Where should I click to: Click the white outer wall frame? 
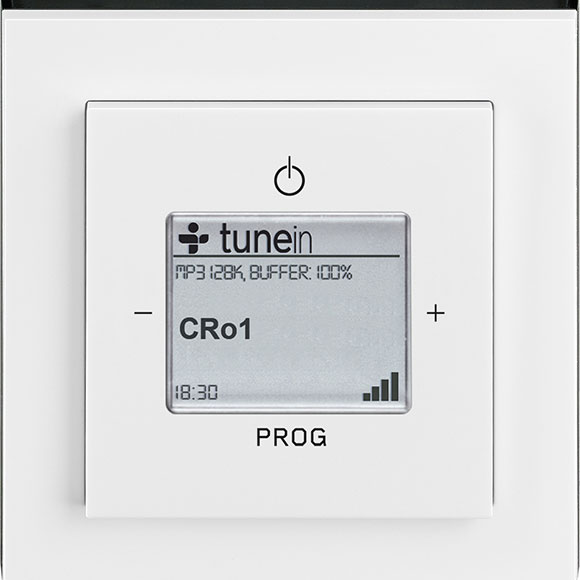pyautogui.click(x=43, y=296)
